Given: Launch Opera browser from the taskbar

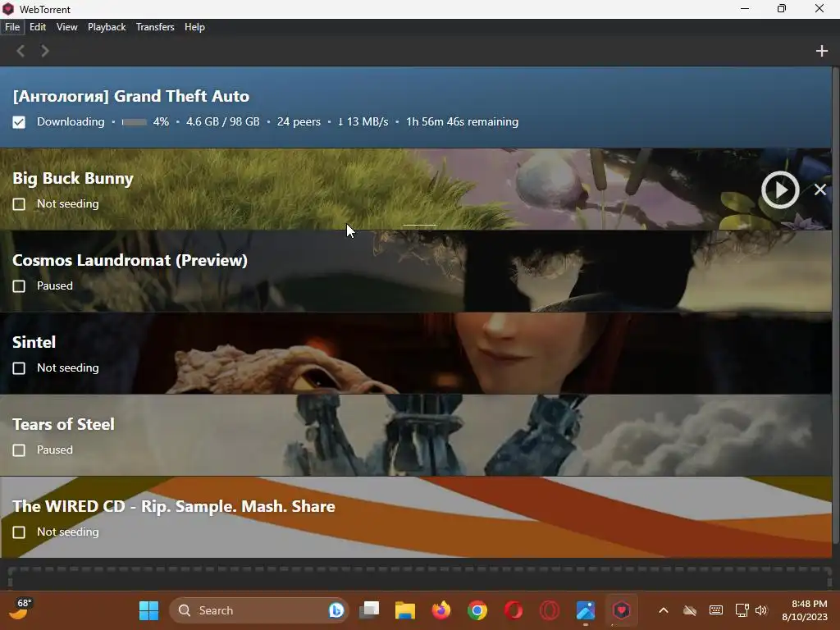Looking at the screenshot, I should click(x=514, y=610).
